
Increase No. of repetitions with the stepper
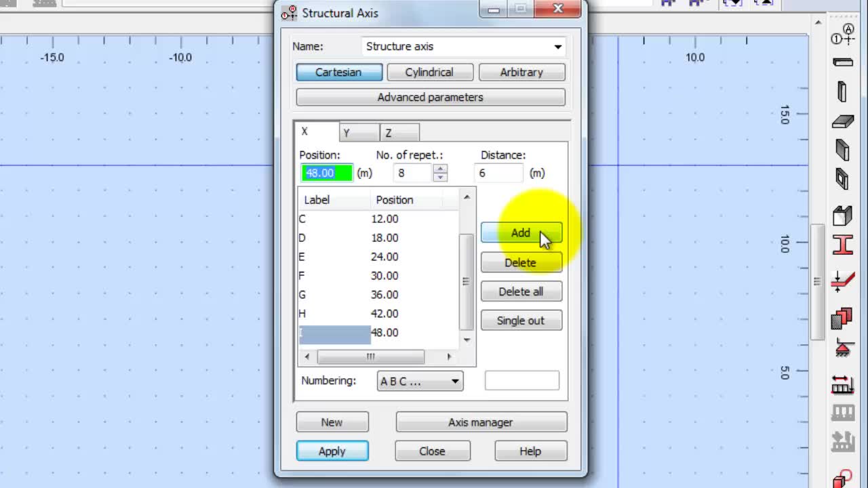click(440, 169)
